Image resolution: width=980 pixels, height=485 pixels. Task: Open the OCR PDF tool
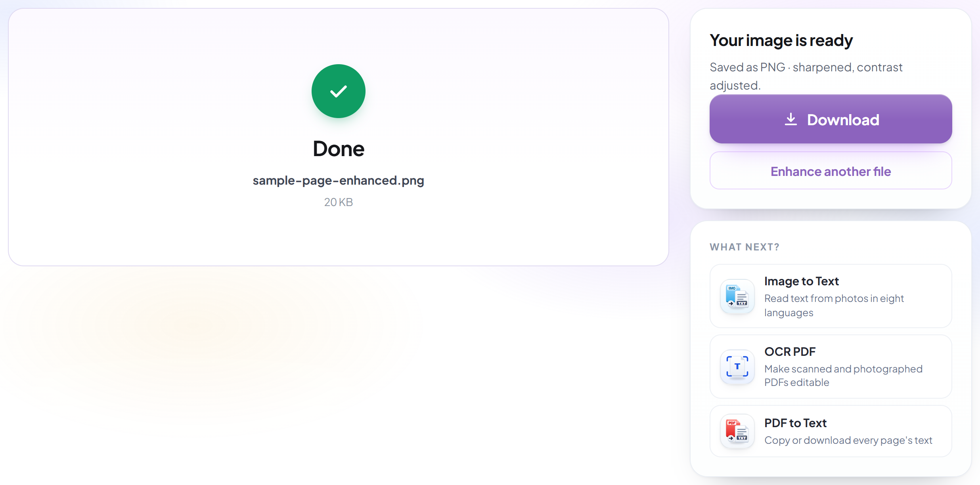[x=831, y=367]
